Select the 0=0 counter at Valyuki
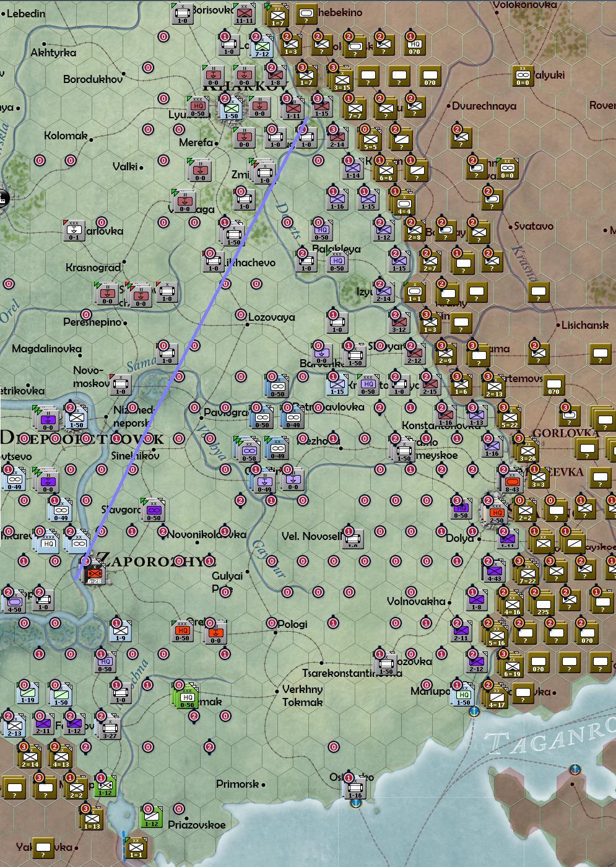This screenshot has width=616, height=867. (x=523, y=76)
